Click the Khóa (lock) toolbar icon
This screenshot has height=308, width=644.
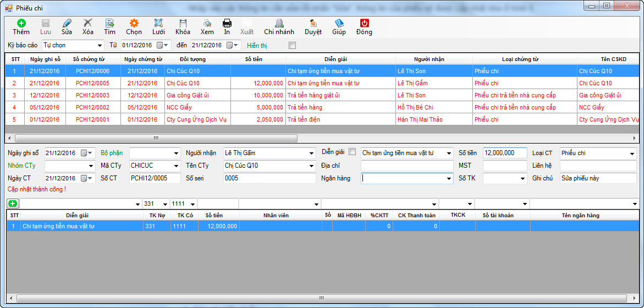tap(183, 24)
